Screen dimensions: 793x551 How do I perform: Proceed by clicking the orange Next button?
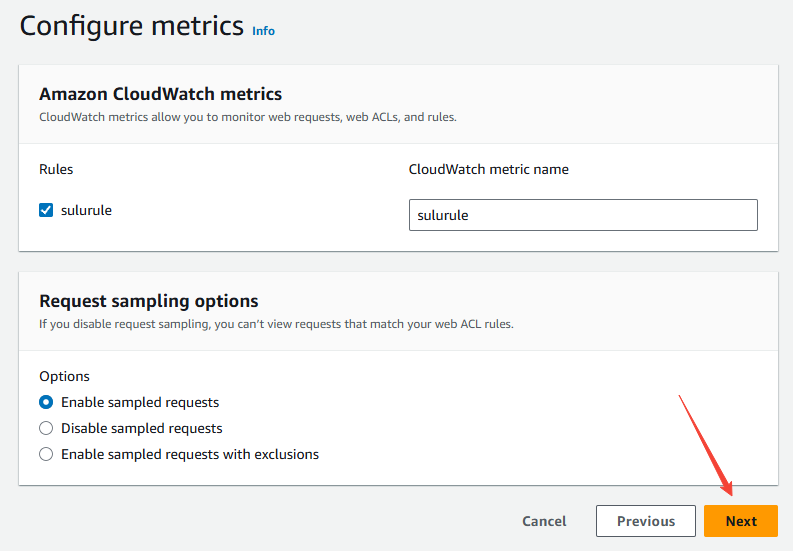coord(740,521)
